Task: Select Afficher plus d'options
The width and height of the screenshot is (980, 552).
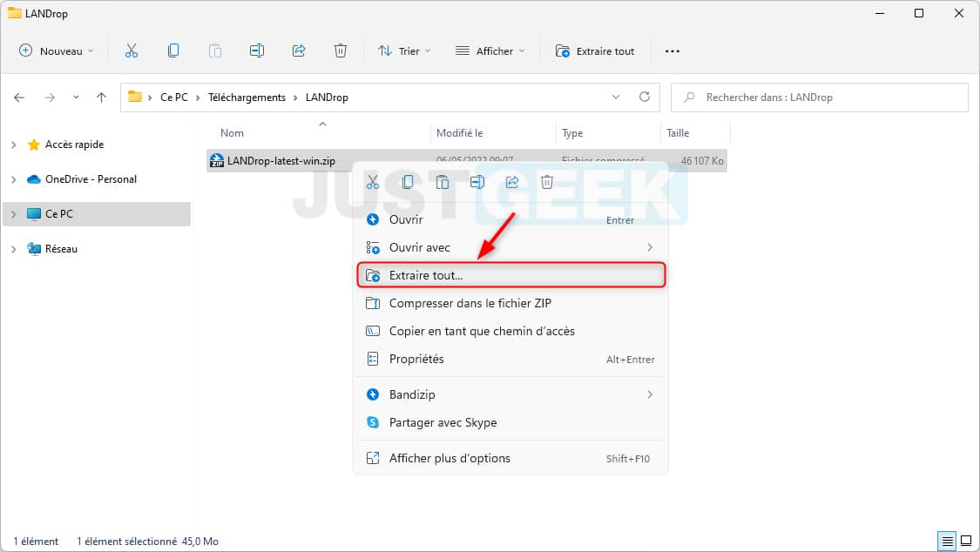Action: click(x=510, y=458)
